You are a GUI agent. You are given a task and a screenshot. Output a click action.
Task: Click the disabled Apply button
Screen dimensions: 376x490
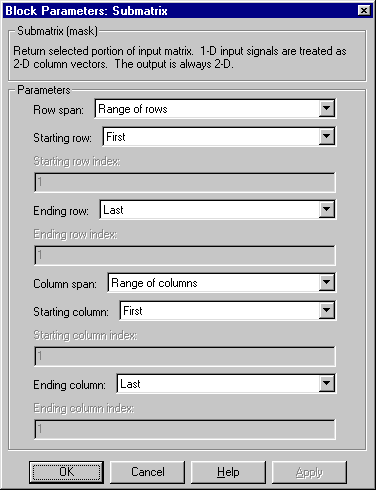309,472
